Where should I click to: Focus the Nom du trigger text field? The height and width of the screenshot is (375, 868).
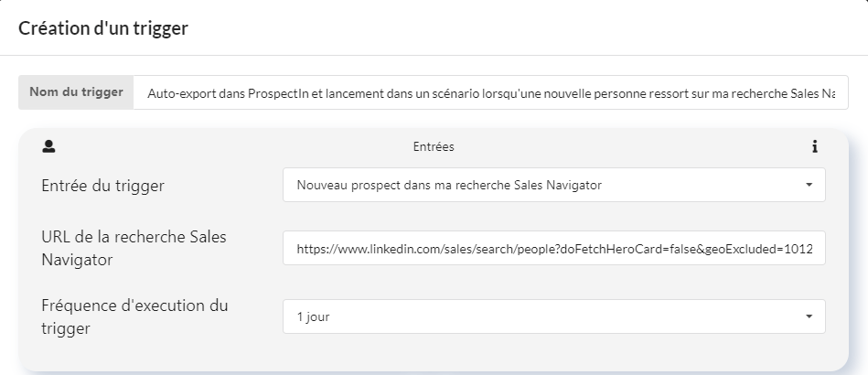tap(490, 92)
